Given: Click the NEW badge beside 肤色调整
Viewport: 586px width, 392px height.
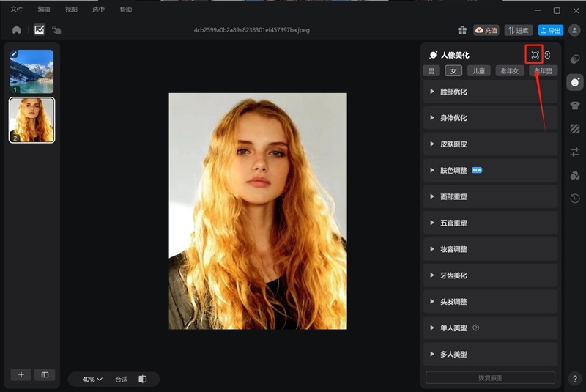Looking at the screenshot, I should click(x=477, y=170).
